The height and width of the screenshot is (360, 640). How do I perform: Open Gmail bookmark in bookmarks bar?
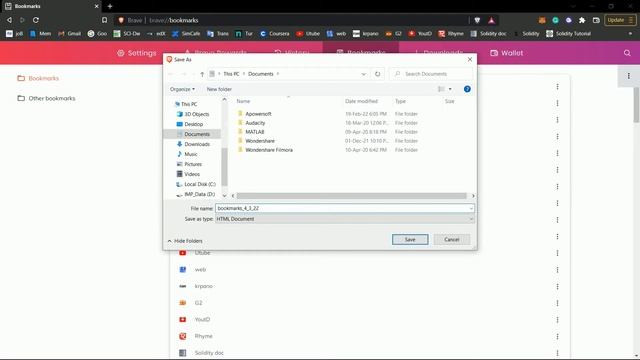pos(69,33)
